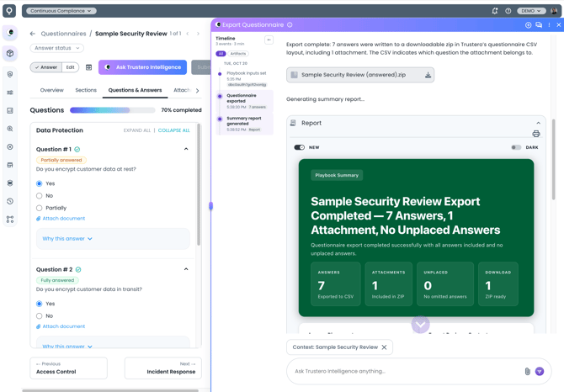Select the Questionnaire exported timeline event
Image resolution: width=564 pixels, height=392 pixels.
click(245, 101)
